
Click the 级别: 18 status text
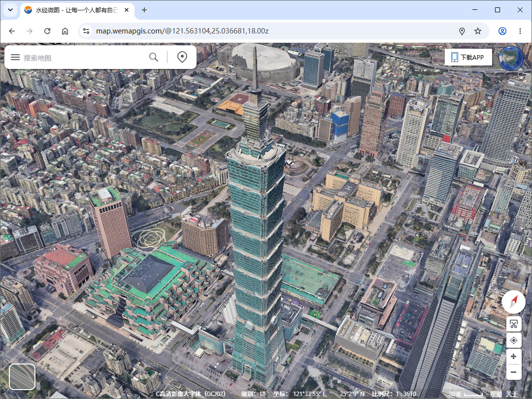pos(254,394)
